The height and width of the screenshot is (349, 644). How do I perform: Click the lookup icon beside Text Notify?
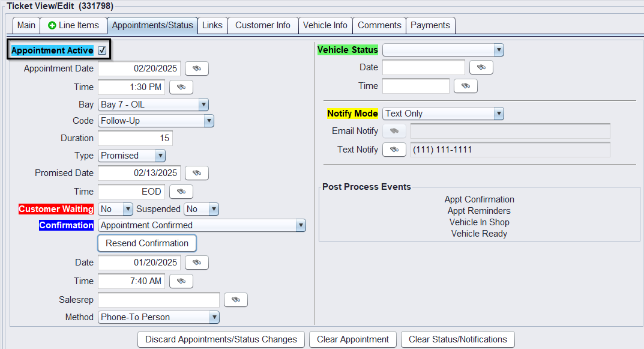394,150
